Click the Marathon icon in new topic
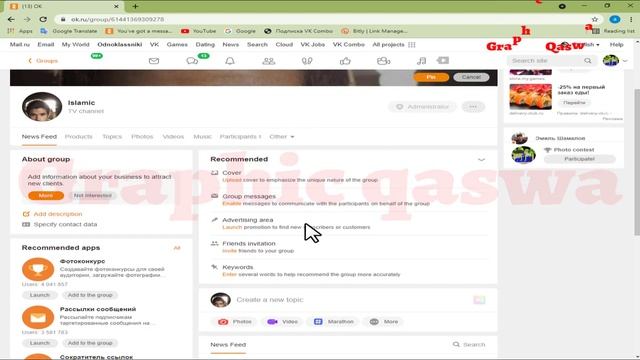 tap(318, 322)
